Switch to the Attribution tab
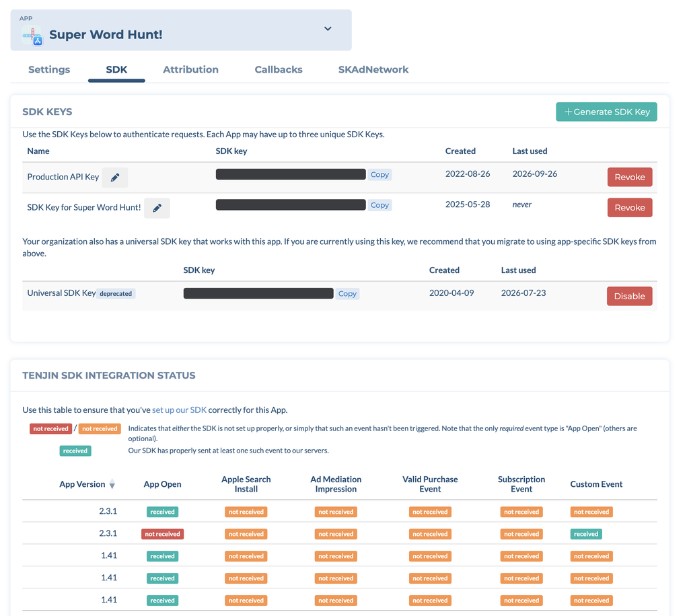Image resolution: width=689 pixels, height=616 pixels. click(190, 69)
